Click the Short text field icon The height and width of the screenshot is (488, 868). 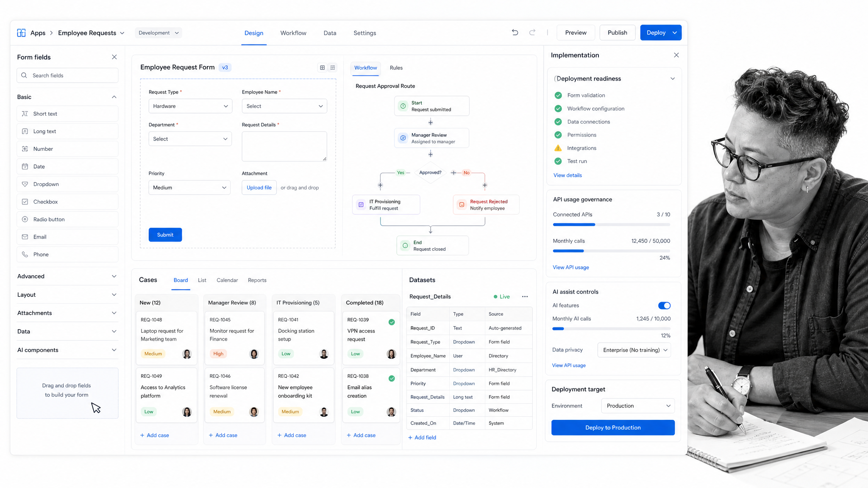click(25, 114)
